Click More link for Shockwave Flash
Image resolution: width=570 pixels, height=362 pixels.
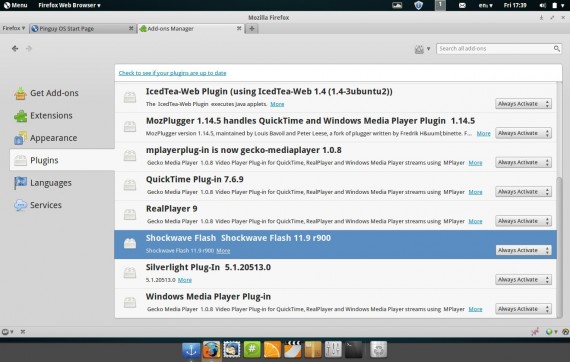pos(223,251)
